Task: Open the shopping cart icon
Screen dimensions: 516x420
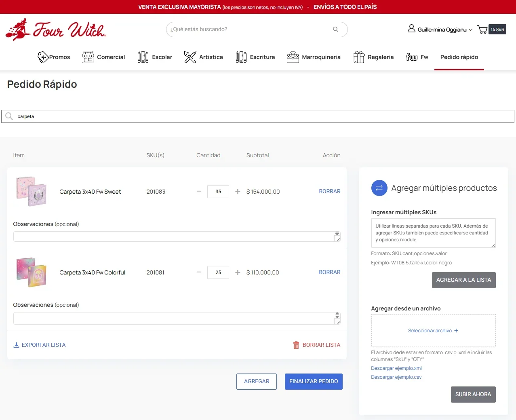Action: (482, 30)
